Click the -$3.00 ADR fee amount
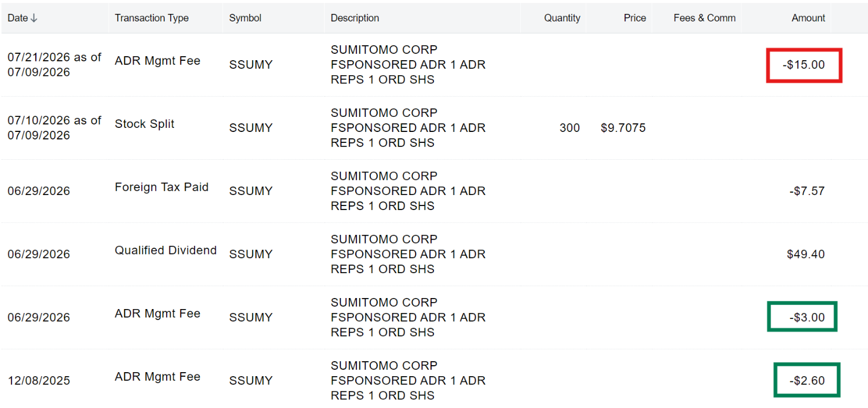 tap(807, 317)
